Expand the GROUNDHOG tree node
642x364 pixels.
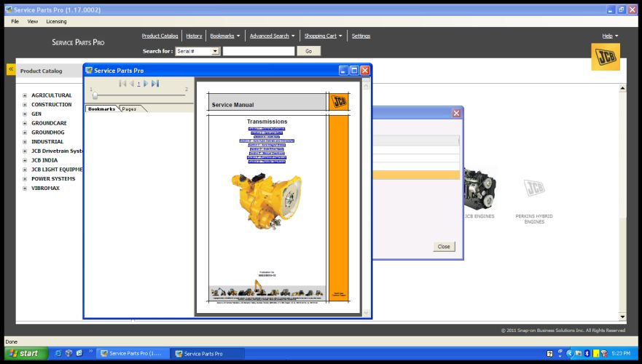25,132
